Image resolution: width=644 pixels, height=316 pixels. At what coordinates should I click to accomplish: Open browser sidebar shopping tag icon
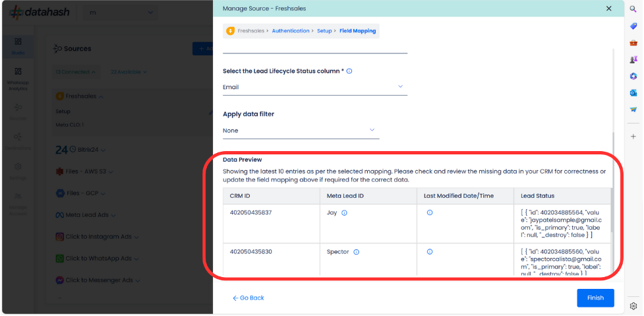[633, 26]
